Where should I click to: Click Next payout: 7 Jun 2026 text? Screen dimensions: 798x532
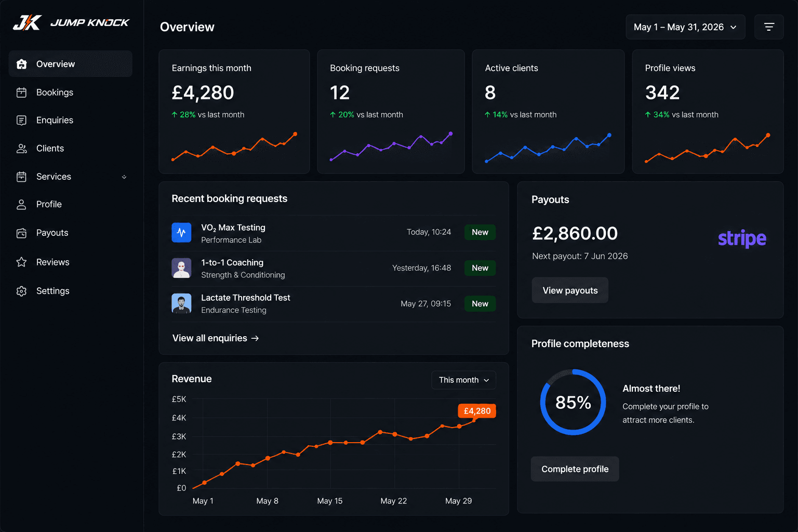pyautogui.click(x=580, y=256)
